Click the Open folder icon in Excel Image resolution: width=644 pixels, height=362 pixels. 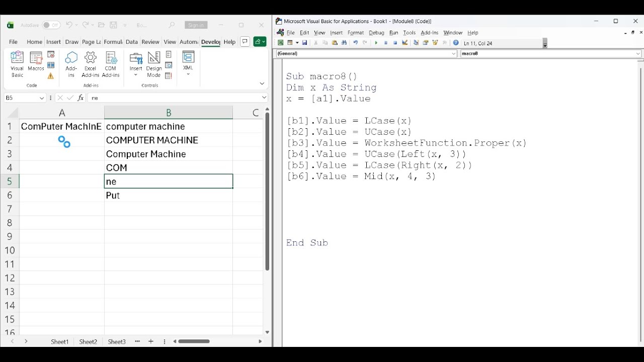pos(101,25)
